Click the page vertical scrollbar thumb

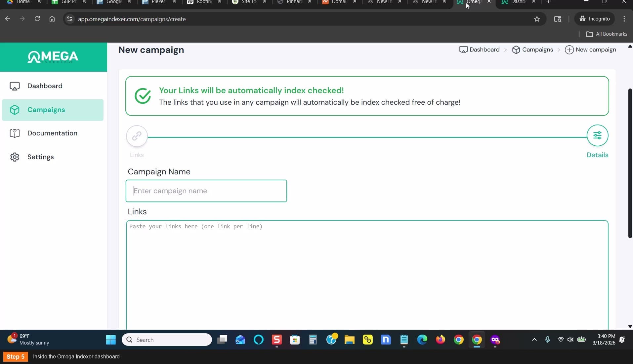coord(630,163)
